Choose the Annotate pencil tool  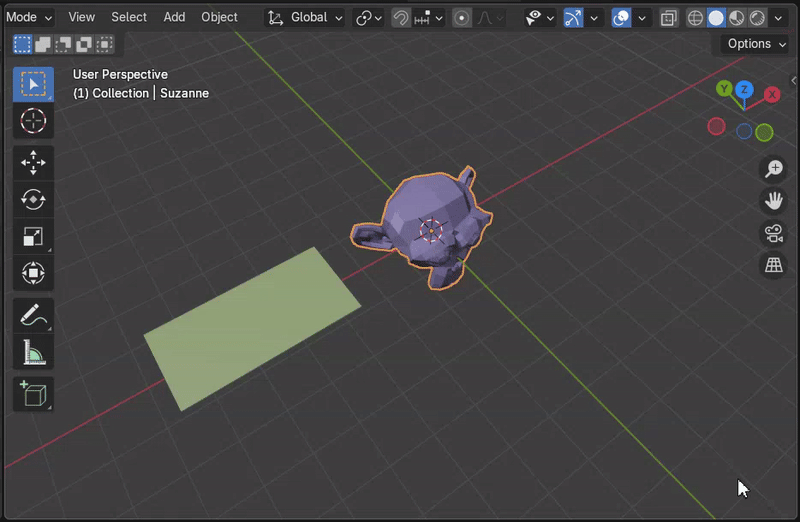[33, 315]
